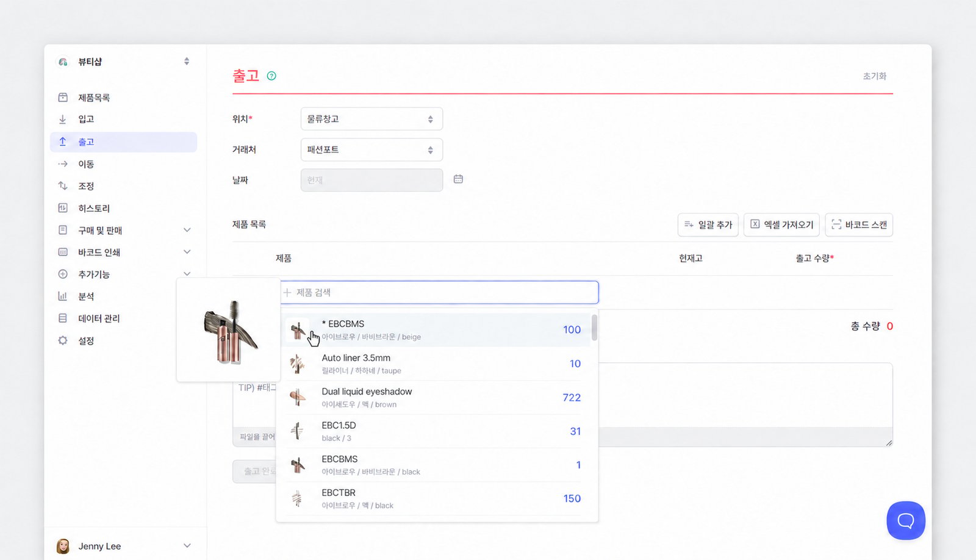The width and height of the screenshot is (976, 560).
Task: Click the 입고 stock-in arrow icon
Action: [63, 120]
